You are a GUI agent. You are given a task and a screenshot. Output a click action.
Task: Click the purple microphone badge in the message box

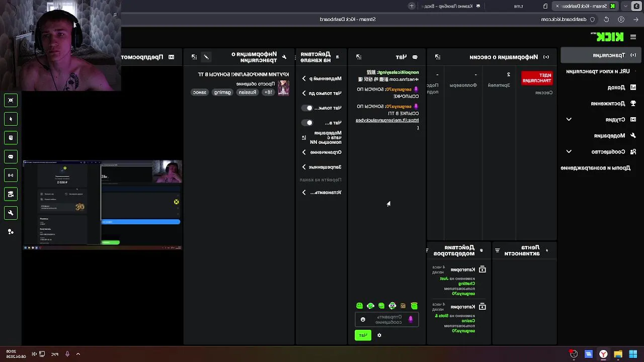[x=411, y=319]
